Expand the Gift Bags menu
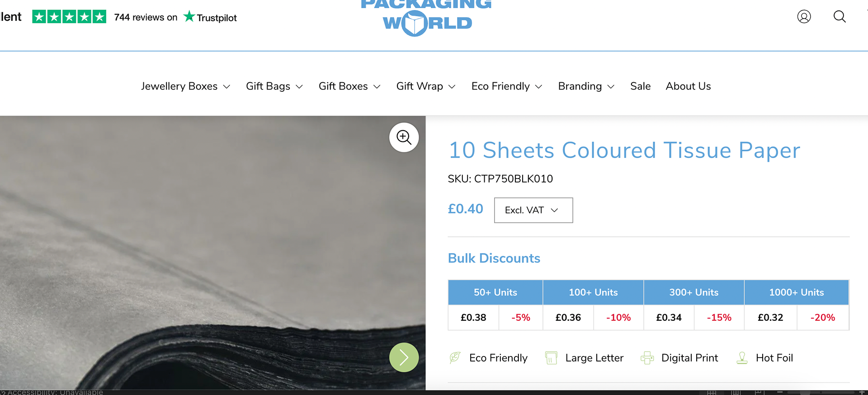The height and width of the screenshot is (395, 868). coord(274,86)
